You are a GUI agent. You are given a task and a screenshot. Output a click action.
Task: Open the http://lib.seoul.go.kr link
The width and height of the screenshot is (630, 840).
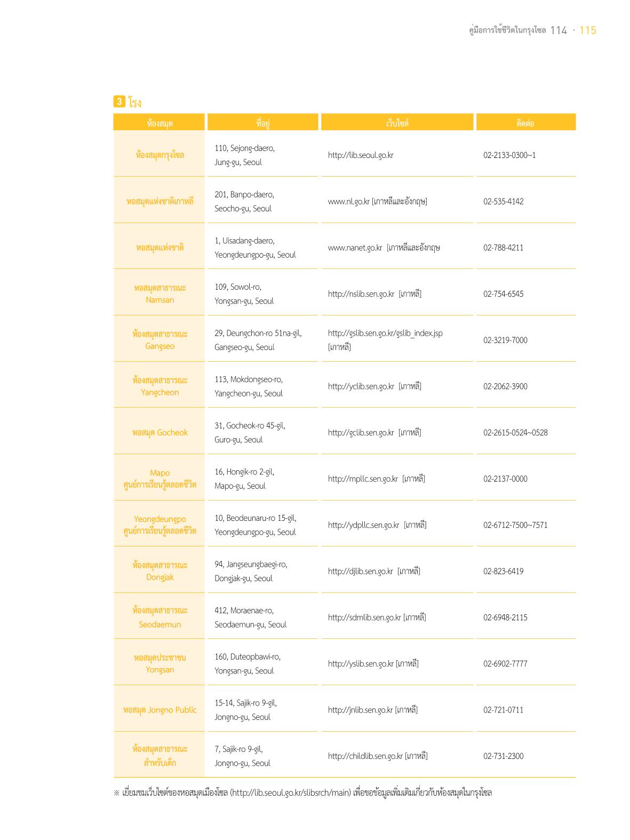pyautogui.click(x=361, y=155)
